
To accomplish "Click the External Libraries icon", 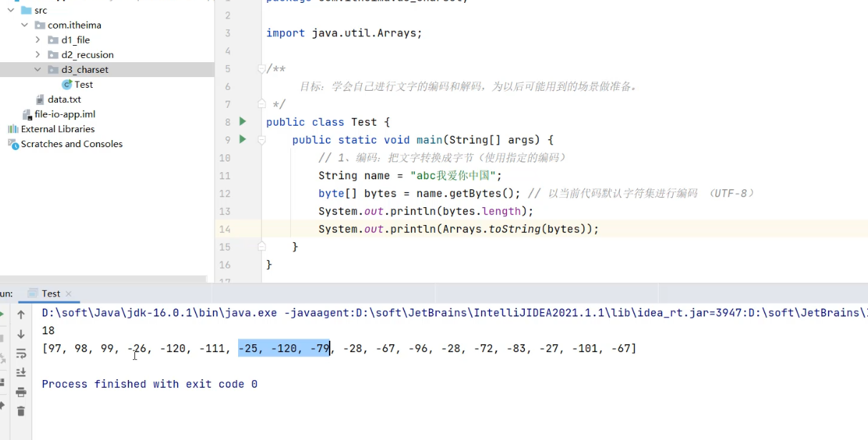I will pyautogui.click(x=13, y=129).
